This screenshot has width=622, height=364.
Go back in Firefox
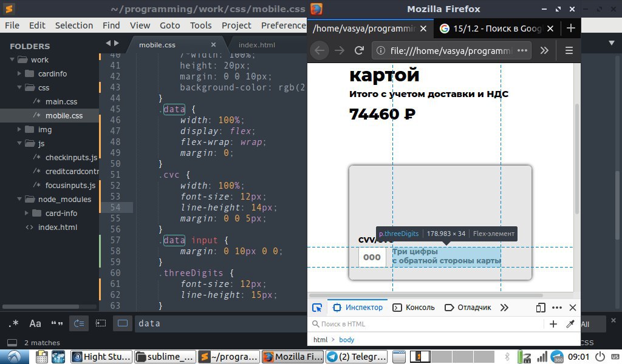(x=320, y=51)
